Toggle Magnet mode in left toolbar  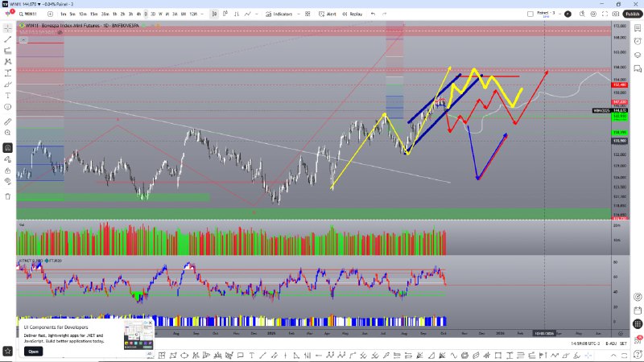coord(8,147)
